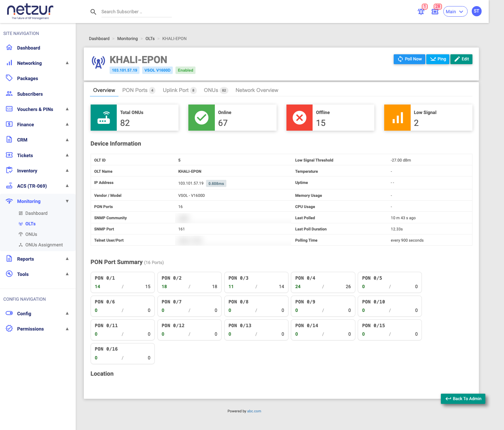504x430 pixels.
Task: Switch to the Uplink Port tab
Action: click(x=180, y=90)
